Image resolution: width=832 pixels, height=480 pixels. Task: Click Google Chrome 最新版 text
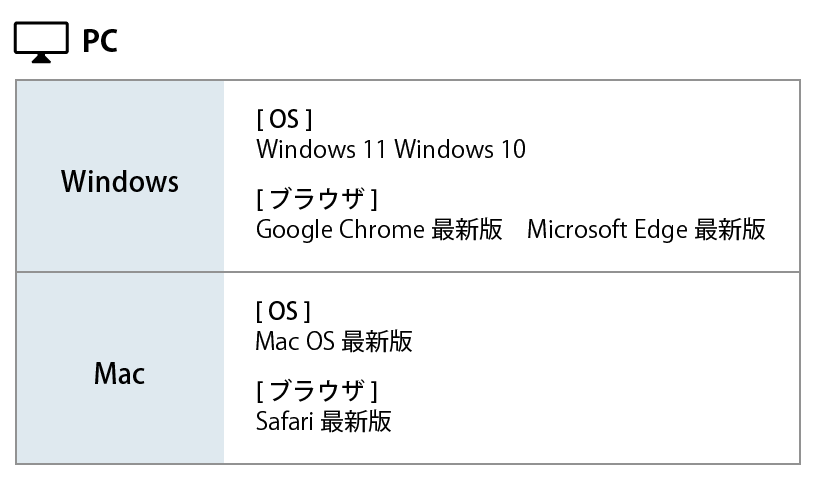(x=379, y=230)
